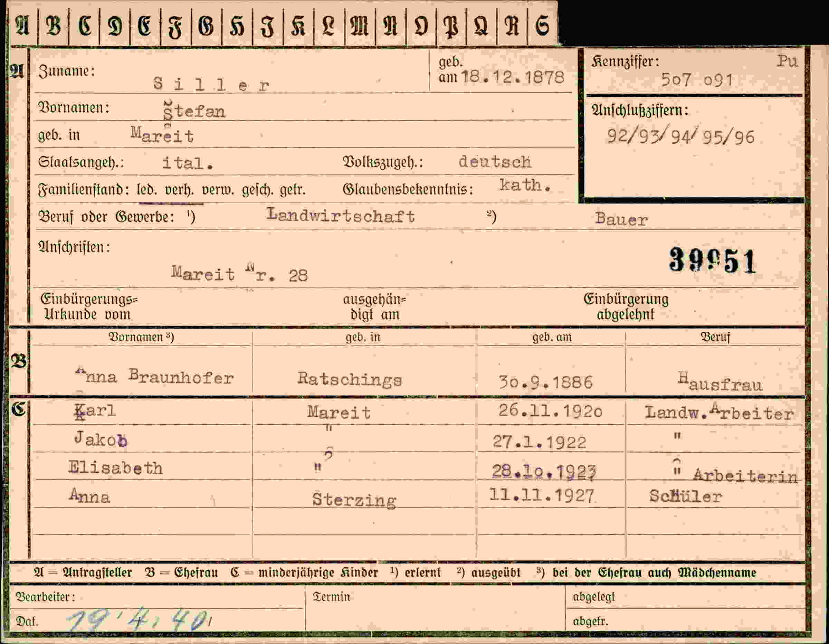Screen dimensions: 829x644
Task: Click Elisabeth's birth date 28.10.1923
Action: [544, 471]
